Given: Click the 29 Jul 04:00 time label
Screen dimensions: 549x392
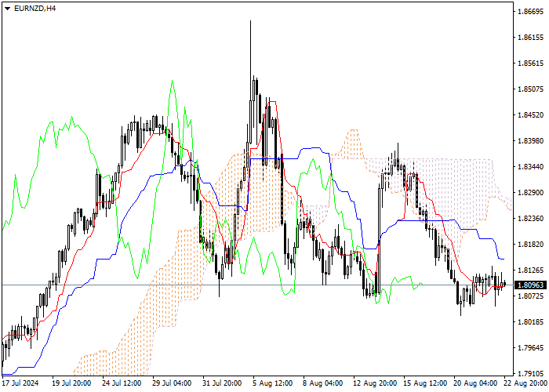Looking at the screenshot, I should click(172, 383).
